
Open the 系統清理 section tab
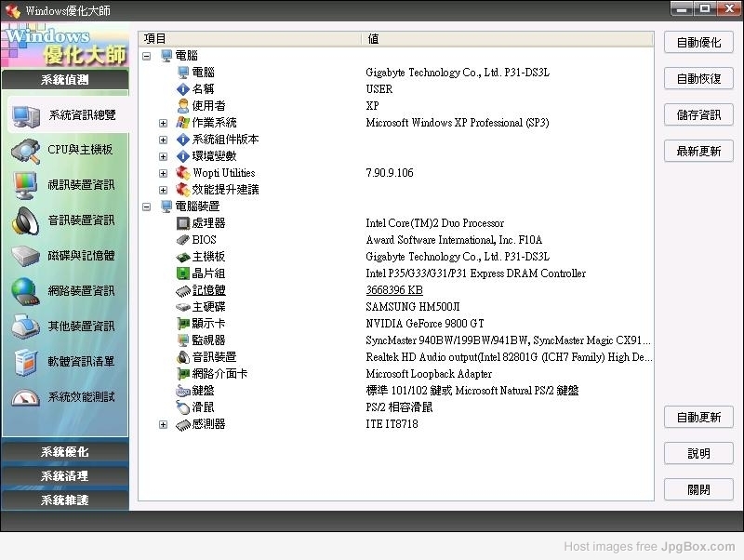point(65,476)
